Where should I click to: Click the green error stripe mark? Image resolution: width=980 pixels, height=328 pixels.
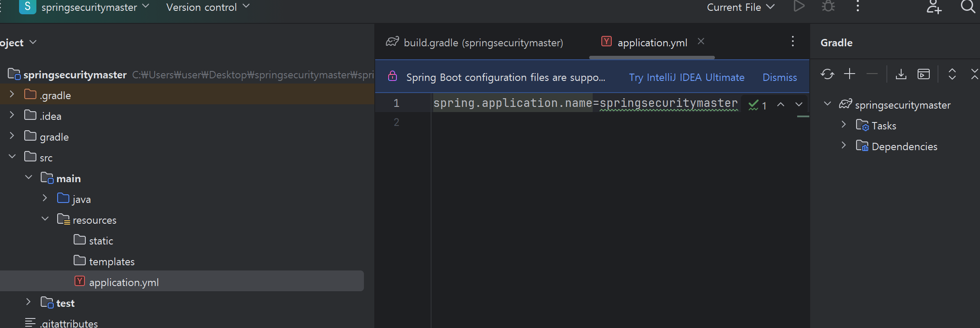point(803,116)
